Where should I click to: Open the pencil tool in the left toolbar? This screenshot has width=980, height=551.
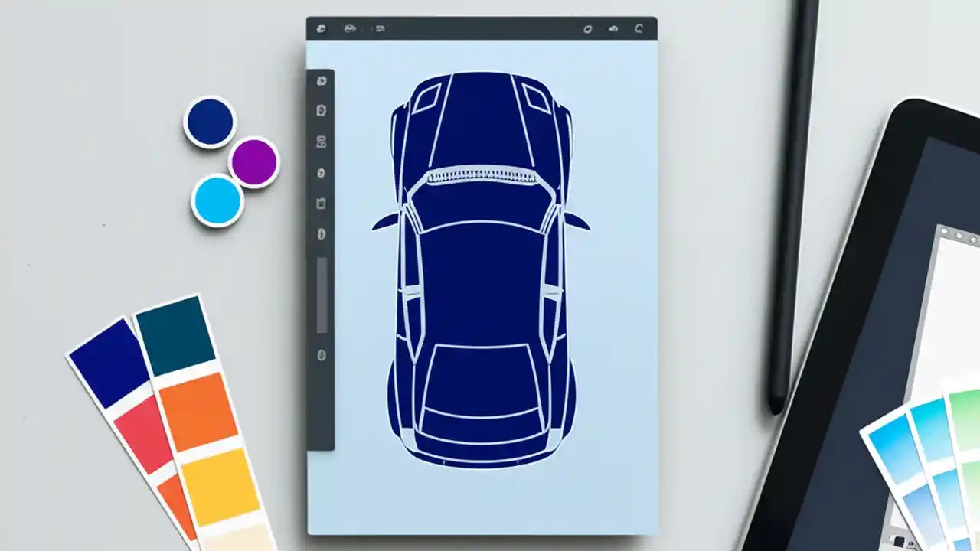pyautogui.click(x=322, y=109)
